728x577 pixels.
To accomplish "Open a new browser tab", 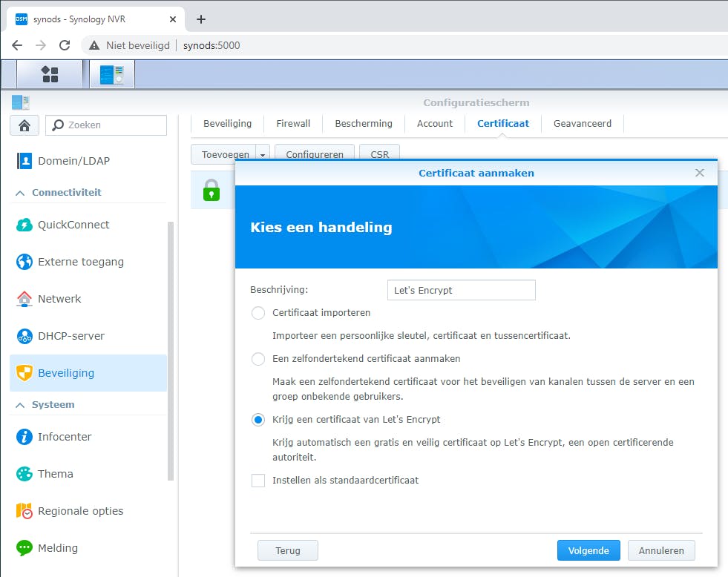I will point(201,19).
